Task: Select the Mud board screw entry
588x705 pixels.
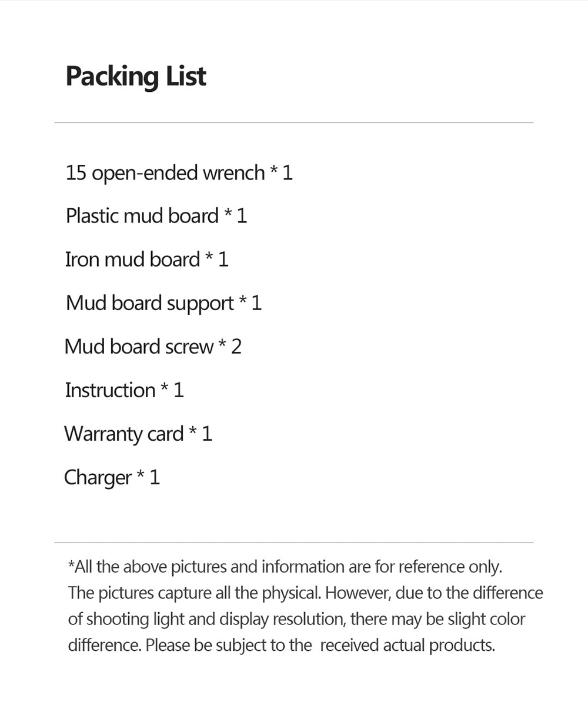Action: [x=153, y=347]
